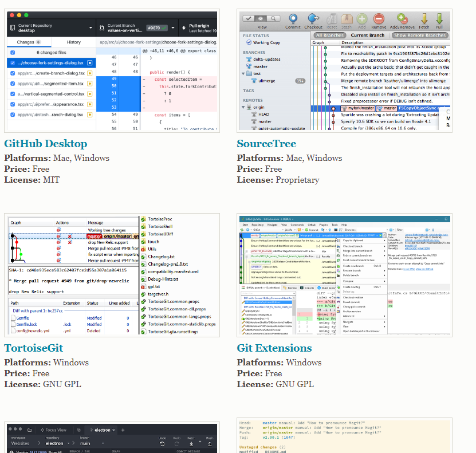Select Focus View tab in GitKraken
Screen dimensions: 476x453
point(53,430)
